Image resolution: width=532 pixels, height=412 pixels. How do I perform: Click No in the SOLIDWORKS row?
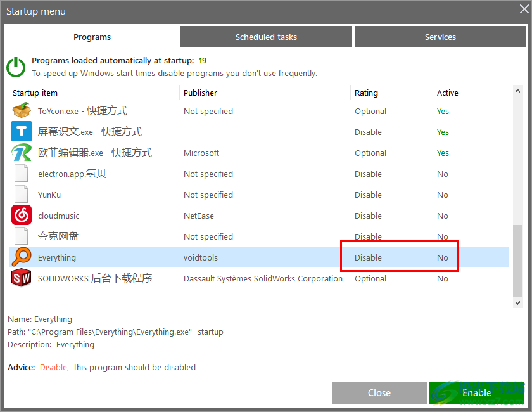443,278
